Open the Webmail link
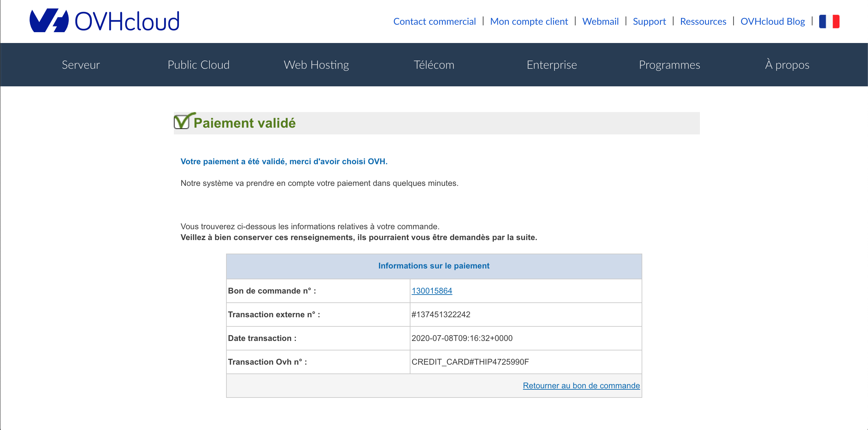Image resolution: width=868 pixels, height=430 pixels. [x=600, y=22]
